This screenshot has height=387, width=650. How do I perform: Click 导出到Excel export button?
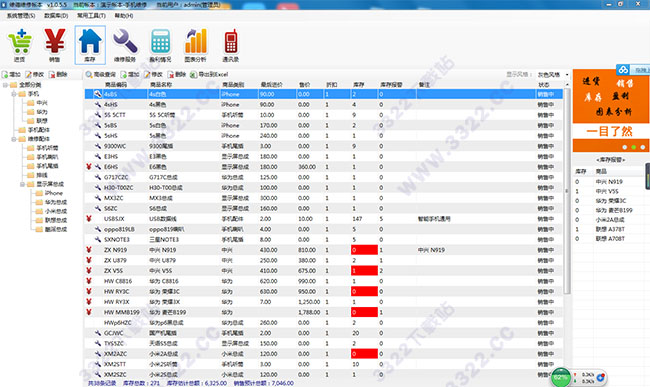pos(209,75)
